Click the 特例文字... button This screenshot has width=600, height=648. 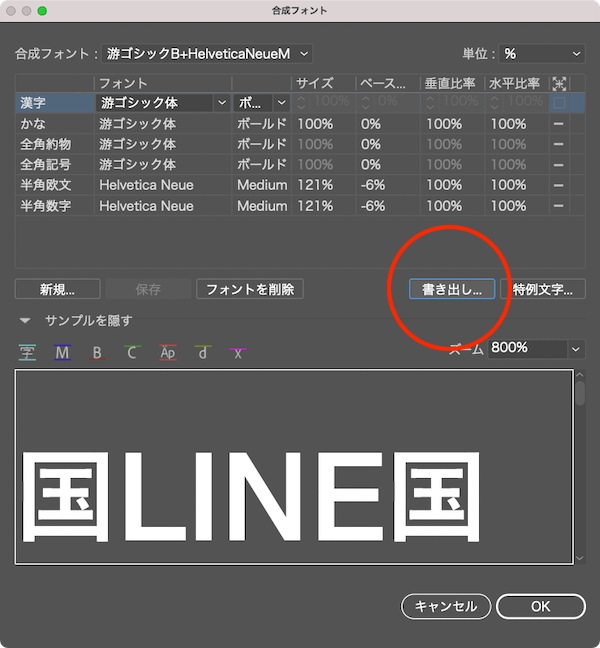[x=543, y=289]
